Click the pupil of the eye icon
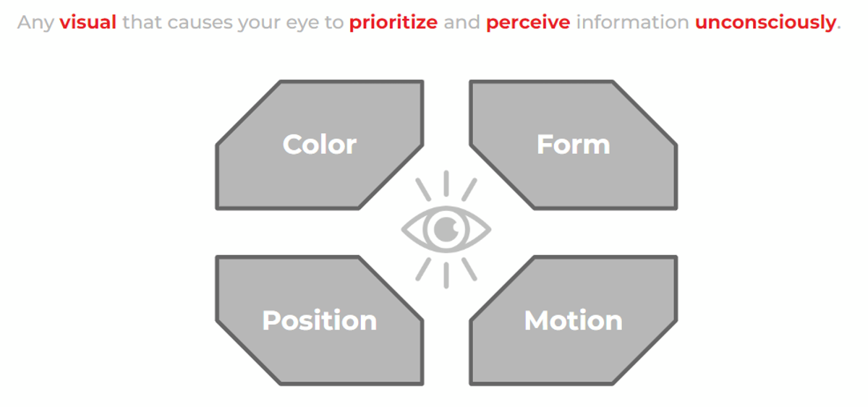This screenshot has width=868, height=407. coord(446,230)
